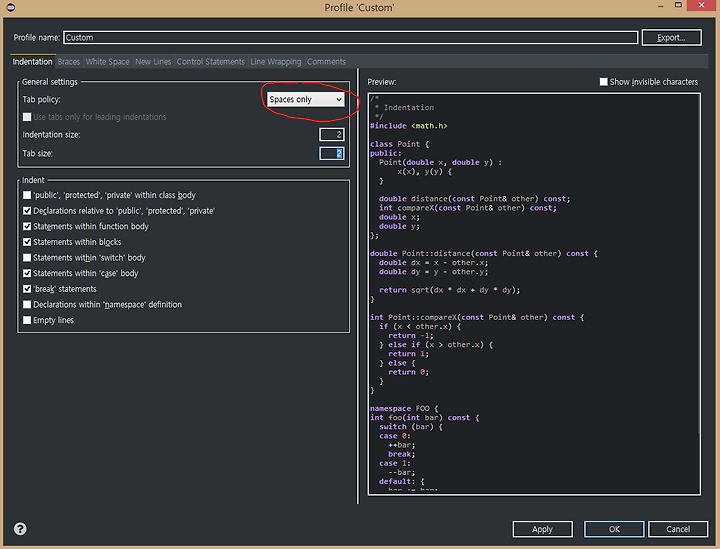Open the Tab policy dropdown

pyautogui.click(x=306, y=100)
